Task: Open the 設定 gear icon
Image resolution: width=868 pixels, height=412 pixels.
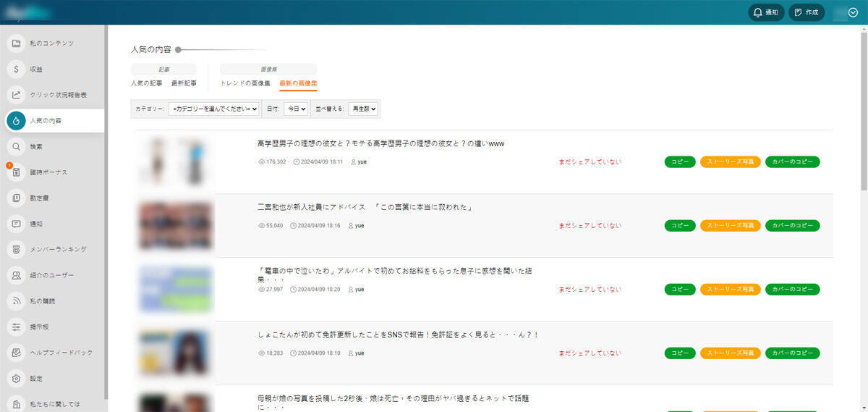Action: tap(16, 379)
